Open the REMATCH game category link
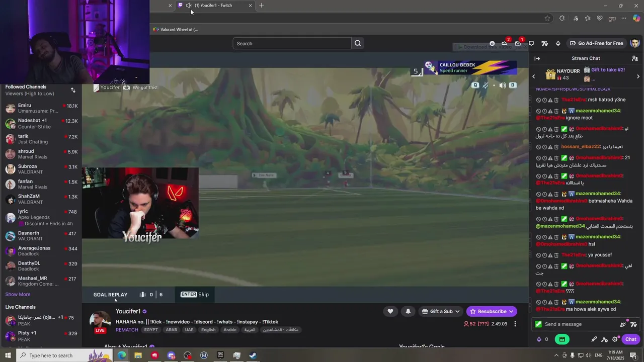Image resolution: width=644 pixels, height=362 pixels. coord(127,330)
